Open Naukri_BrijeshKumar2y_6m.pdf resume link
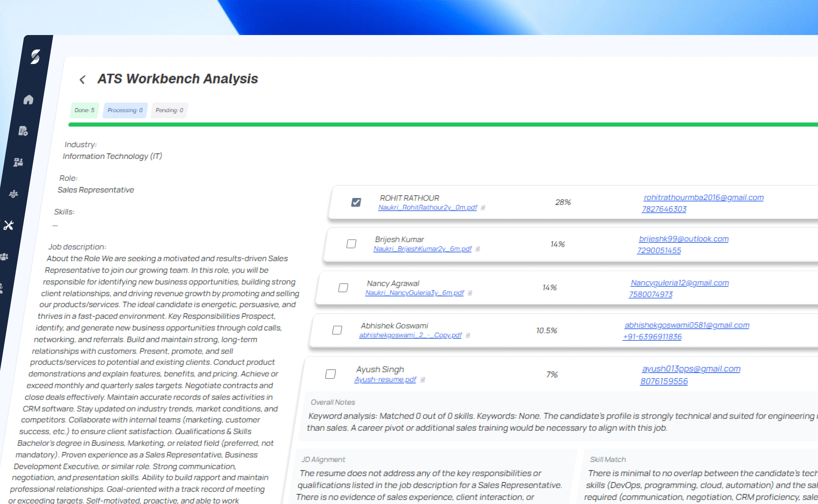This screenshot has height=504, width=818. tap(422, 249)
